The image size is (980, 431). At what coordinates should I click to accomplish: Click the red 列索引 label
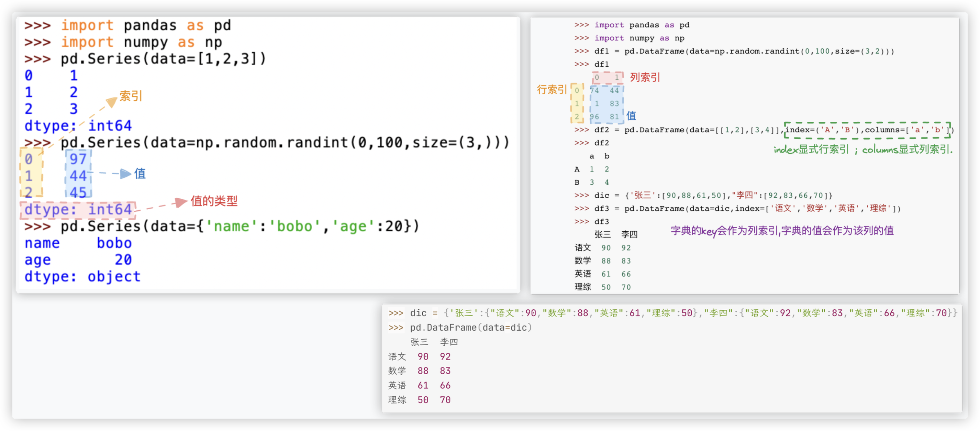coord(645,78)
